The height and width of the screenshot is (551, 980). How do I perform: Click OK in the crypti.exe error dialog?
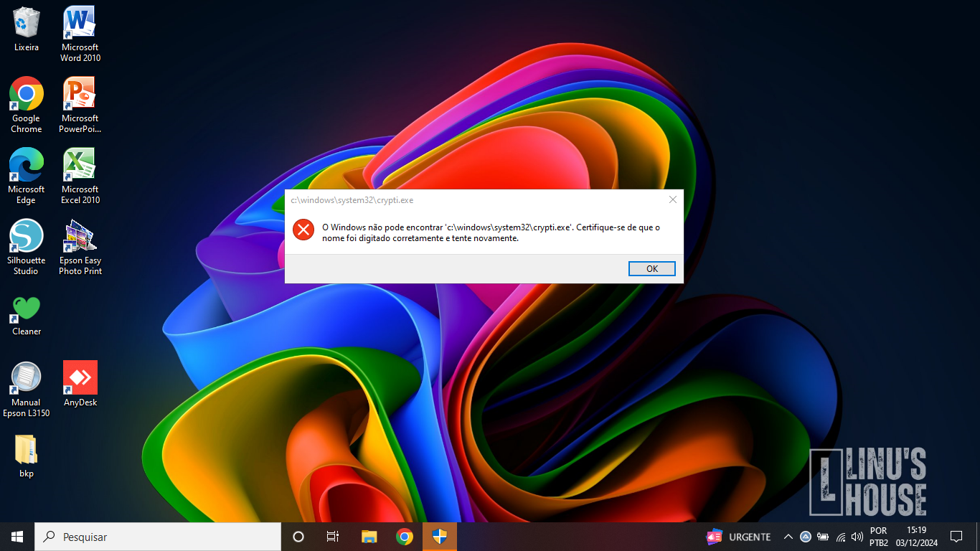click(651, 269)
